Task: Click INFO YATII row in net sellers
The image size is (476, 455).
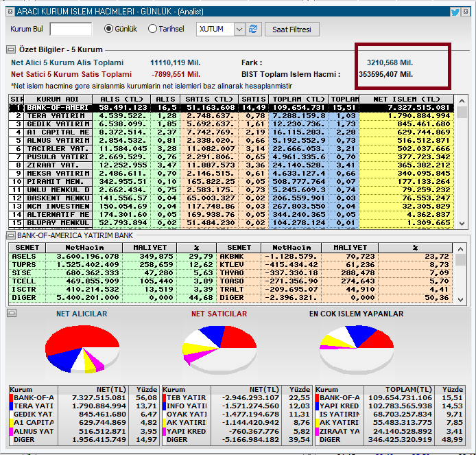Action: [x=236, y=406]
